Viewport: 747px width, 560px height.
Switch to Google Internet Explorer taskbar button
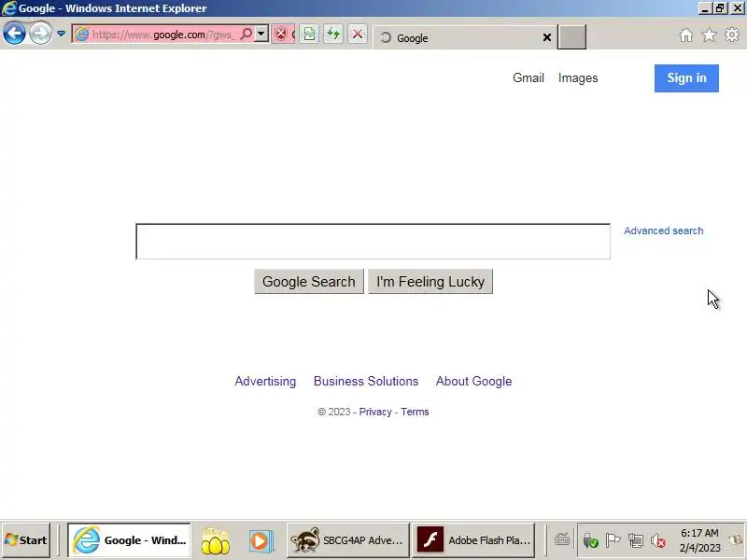pyautogui.click(x=129, y=540)
